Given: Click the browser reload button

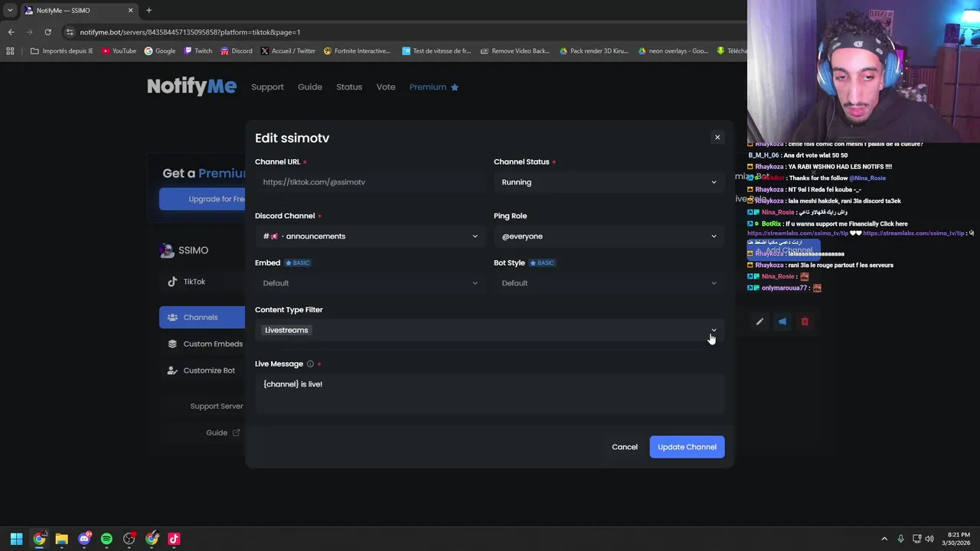Looking at the screenshot, I should [x=47, y=32].
